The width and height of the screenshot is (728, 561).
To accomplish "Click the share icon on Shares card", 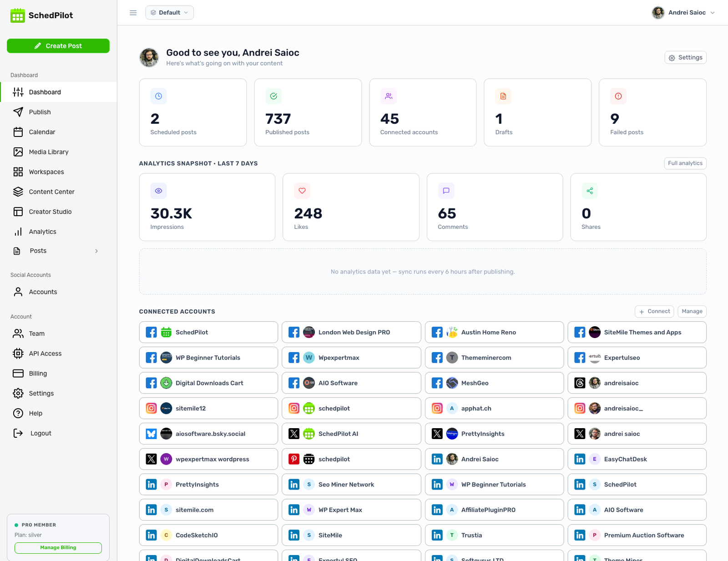I will pos(590,191).
